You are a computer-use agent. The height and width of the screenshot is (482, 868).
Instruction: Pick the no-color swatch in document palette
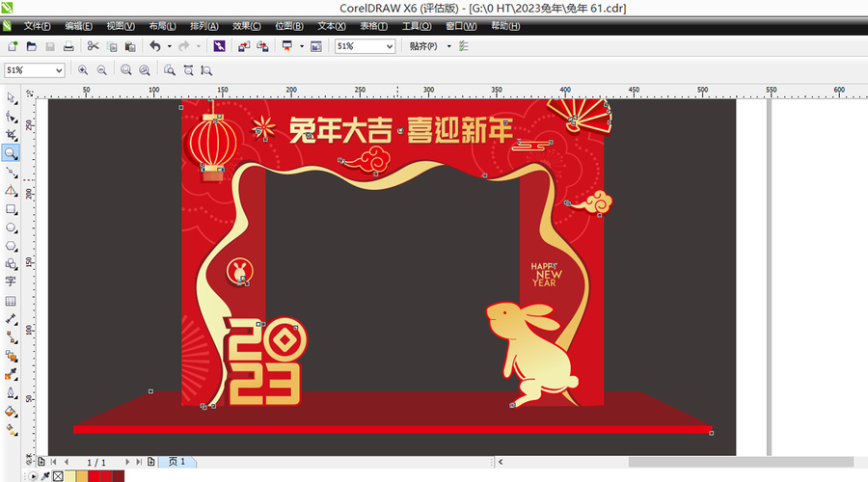pos(58,476)
